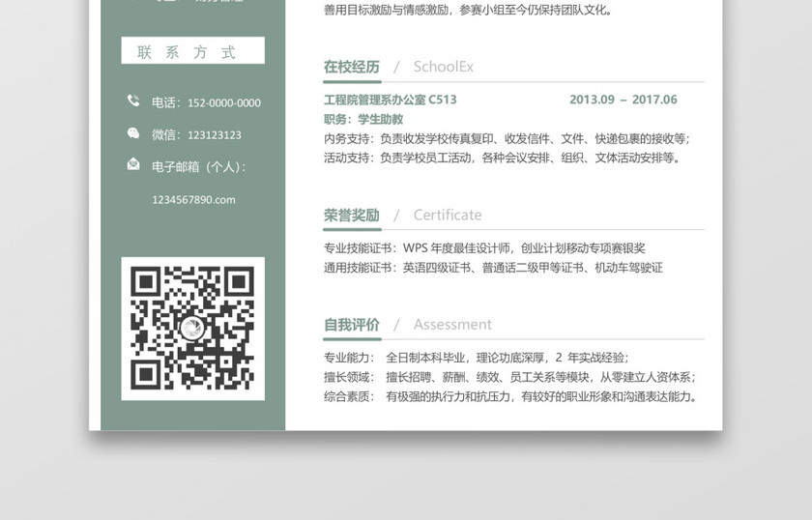Screen dimensions: 812x520
Task: Click the WeChat ID 123123123
Action: [x=215, y=135]
